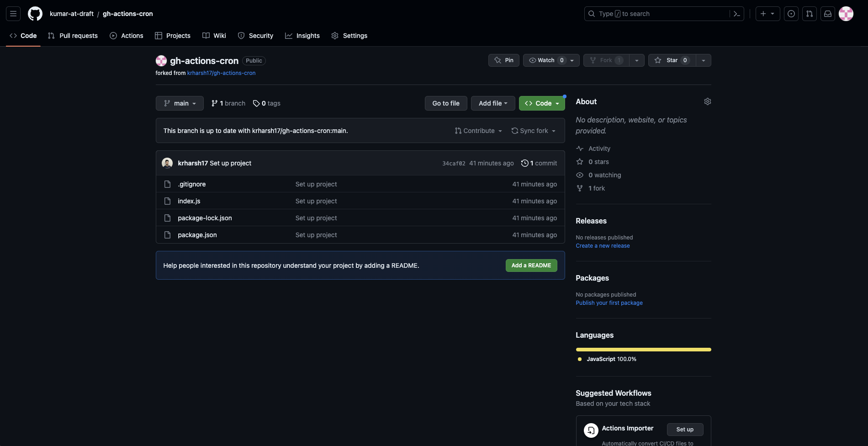Open the issues icon in header

791,14
